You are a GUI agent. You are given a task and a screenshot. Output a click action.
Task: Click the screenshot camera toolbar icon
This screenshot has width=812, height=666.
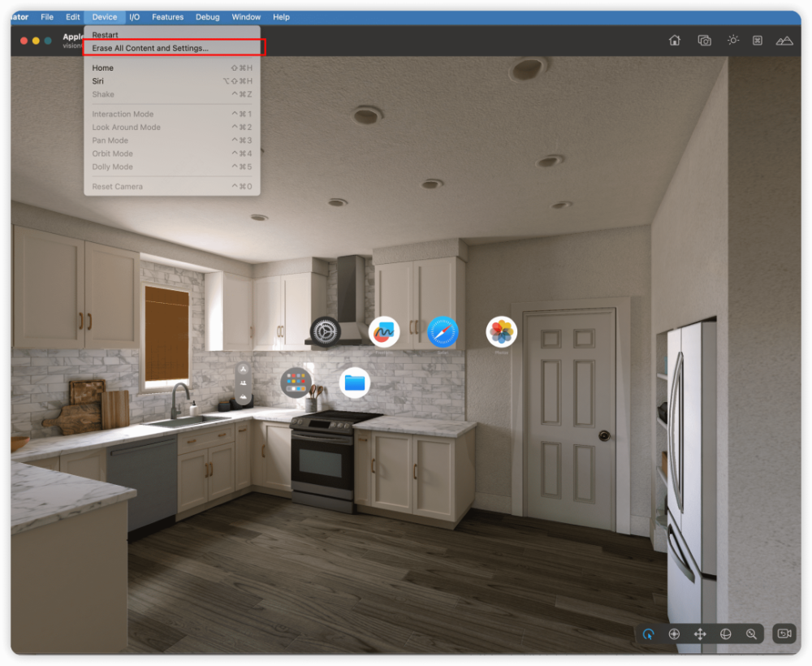(x=704, y=40)
